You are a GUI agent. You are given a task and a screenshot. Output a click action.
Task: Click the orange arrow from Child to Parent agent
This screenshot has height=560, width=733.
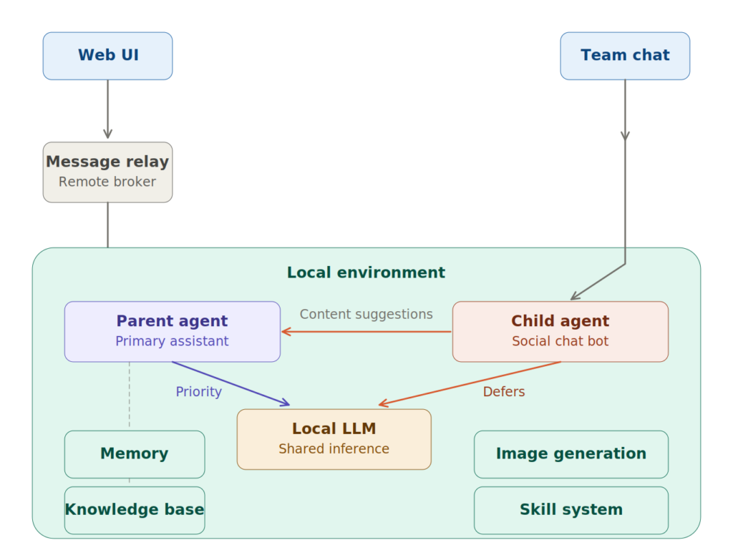click(366, 332)
